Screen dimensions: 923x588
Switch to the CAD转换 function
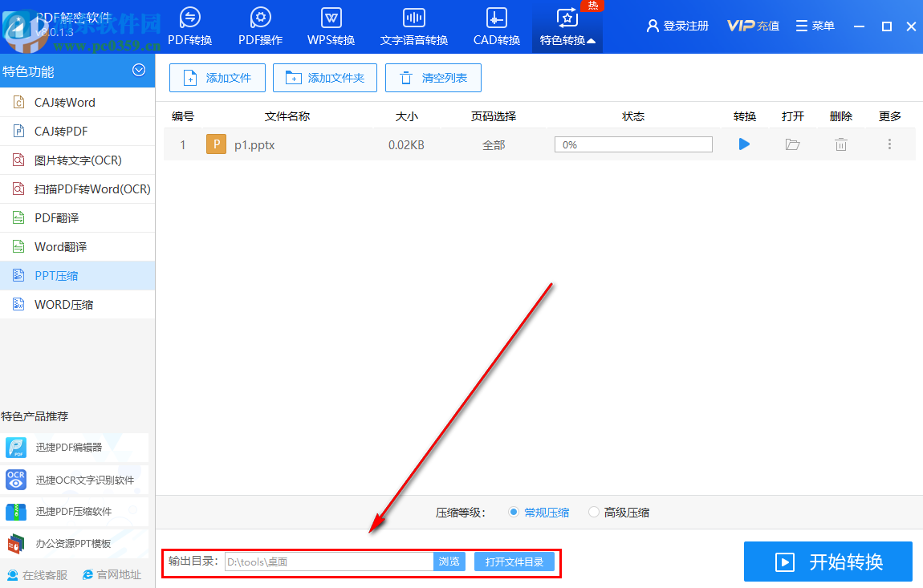pyautogui.click(x=496, y=26)
